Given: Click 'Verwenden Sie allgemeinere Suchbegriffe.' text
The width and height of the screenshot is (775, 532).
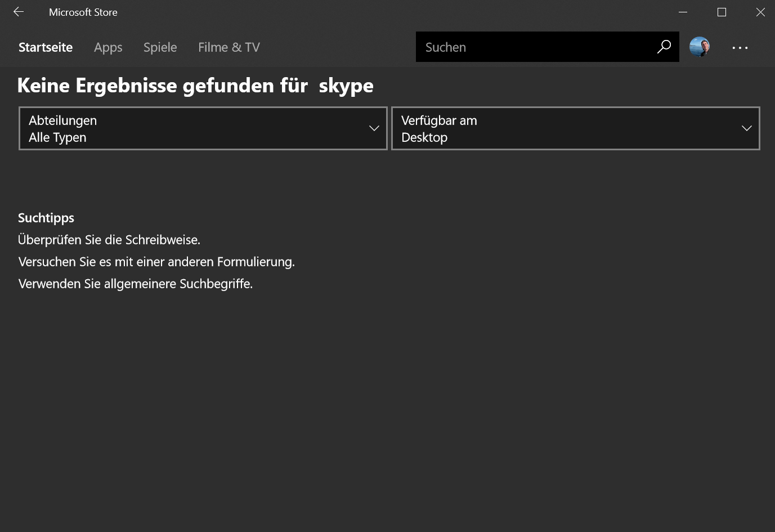Looking at the screenshot, I should point(136,284).
